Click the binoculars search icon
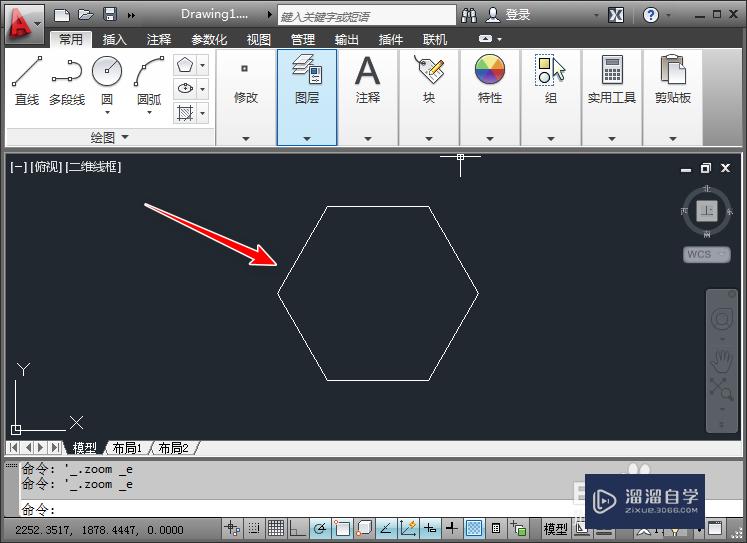 point(469,16)
